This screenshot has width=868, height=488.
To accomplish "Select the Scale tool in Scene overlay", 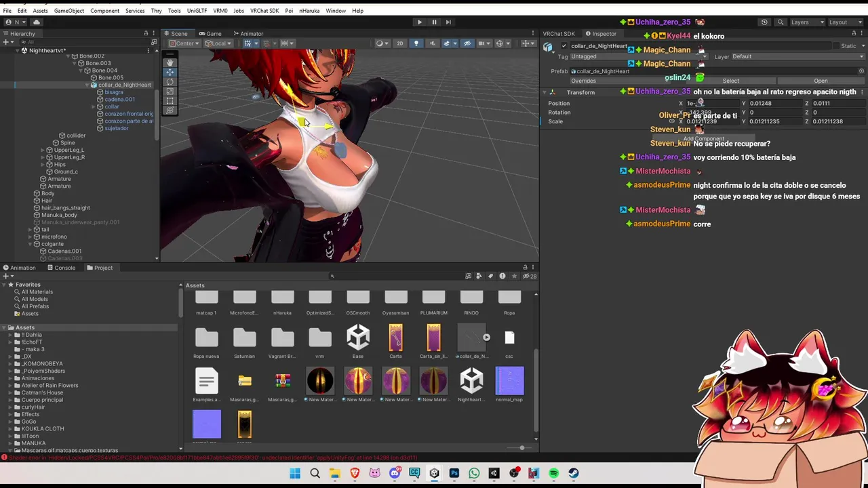I will 170,91.
